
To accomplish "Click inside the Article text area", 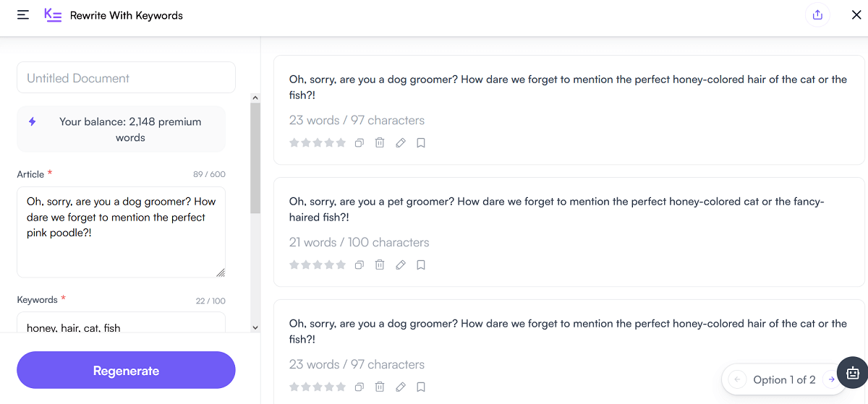I will [121, 233].
